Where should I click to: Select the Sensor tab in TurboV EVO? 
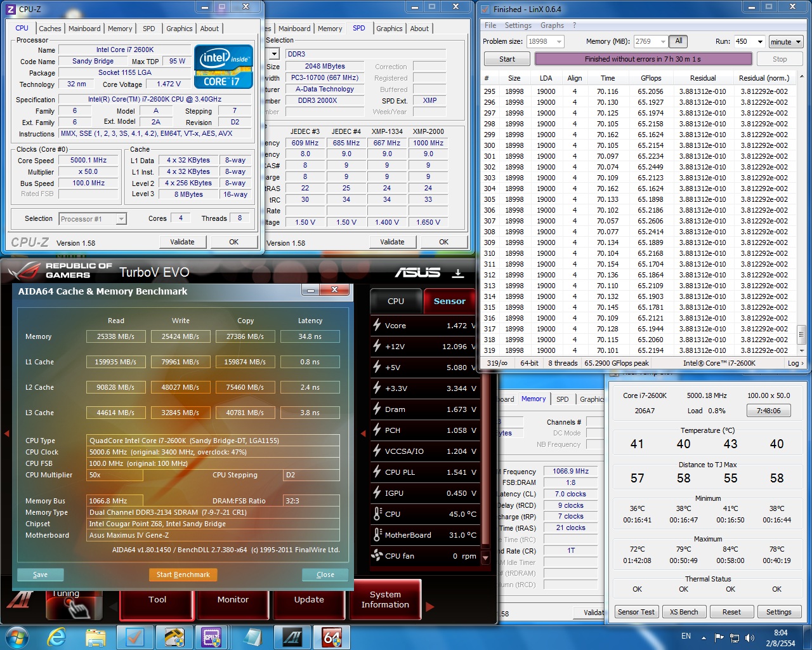449,301
